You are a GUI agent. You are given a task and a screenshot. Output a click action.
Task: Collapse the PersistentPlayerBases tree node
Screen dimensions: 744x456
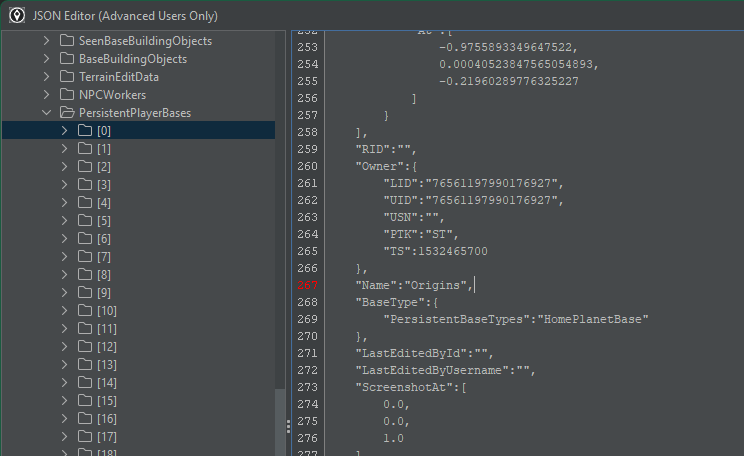(46, 113)
